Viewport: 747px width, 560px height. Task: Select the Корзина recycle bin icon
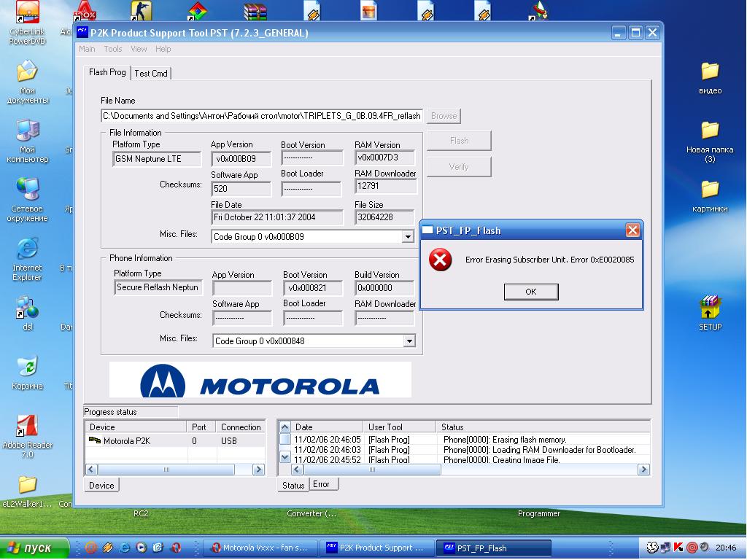click(x=27, y=373)
